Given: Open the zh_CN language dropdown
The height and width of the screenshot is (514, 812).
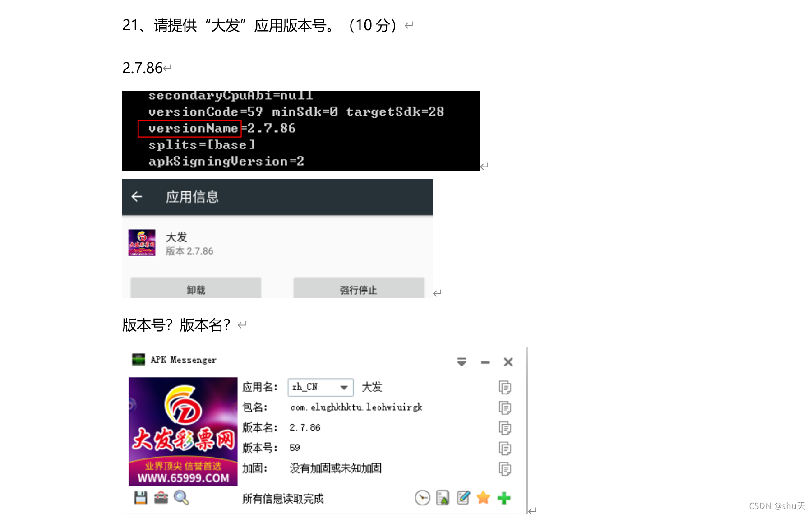Looking at the screenshot, I should [x=320, y=387].
